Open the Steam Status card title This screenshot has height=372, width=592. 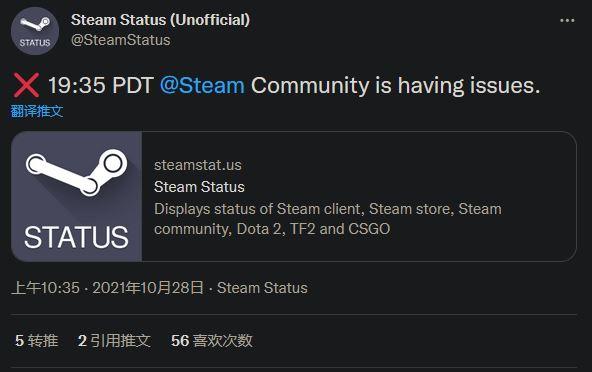pos(199,187)
